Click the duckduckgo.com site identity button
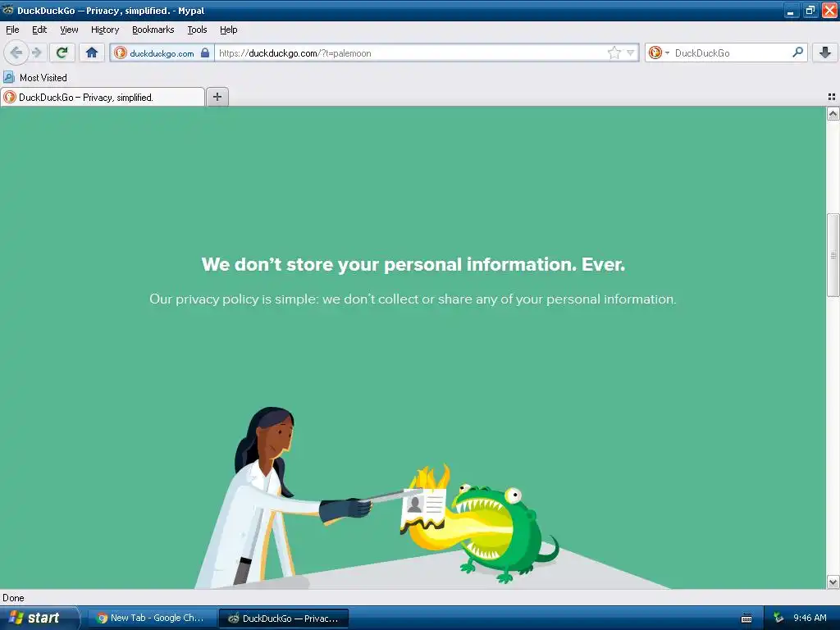The width and height of the screenshot is (840, 630). [x=162, y=53]
